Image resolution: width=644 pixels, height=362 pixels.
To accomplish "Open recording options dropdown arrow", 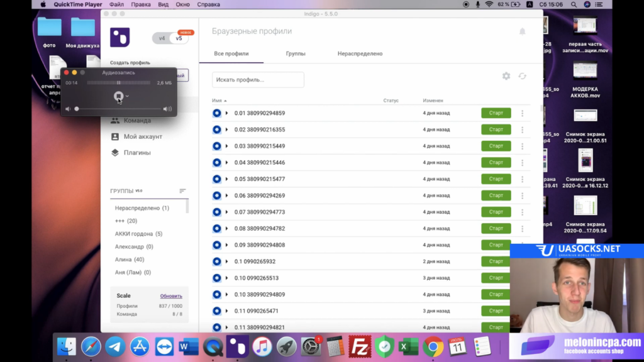I will pyautogui.click(x=127, y=96).
